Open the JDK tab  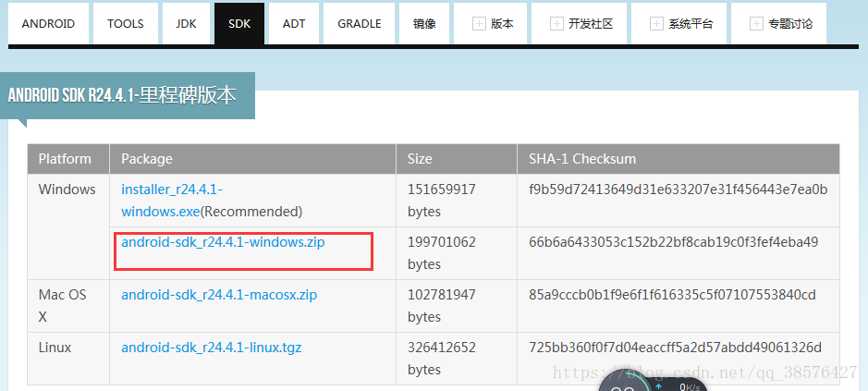(186, 24)
